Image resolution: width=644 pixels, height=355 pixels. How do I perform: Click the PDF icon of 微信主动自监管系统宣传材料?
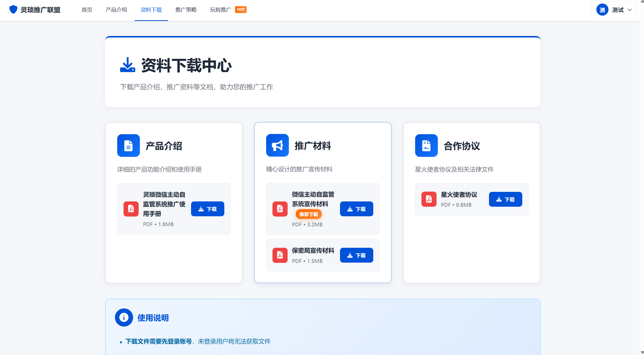point(280,209)
